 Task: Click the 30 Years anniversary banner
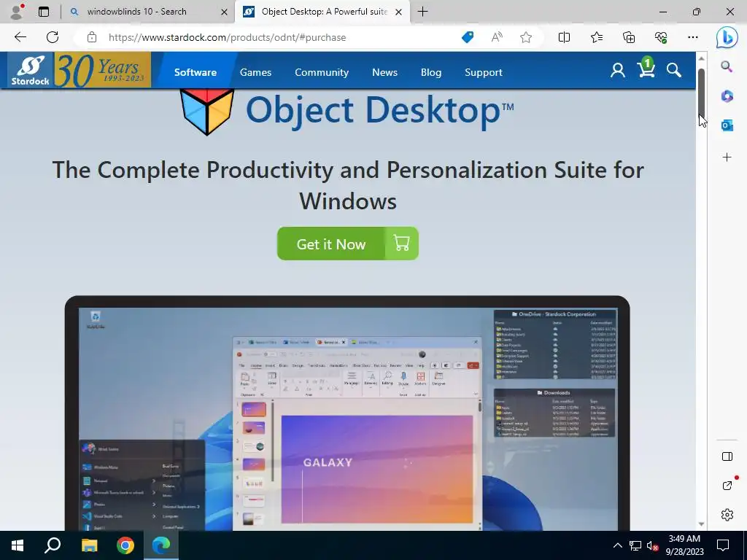(103, 70)
